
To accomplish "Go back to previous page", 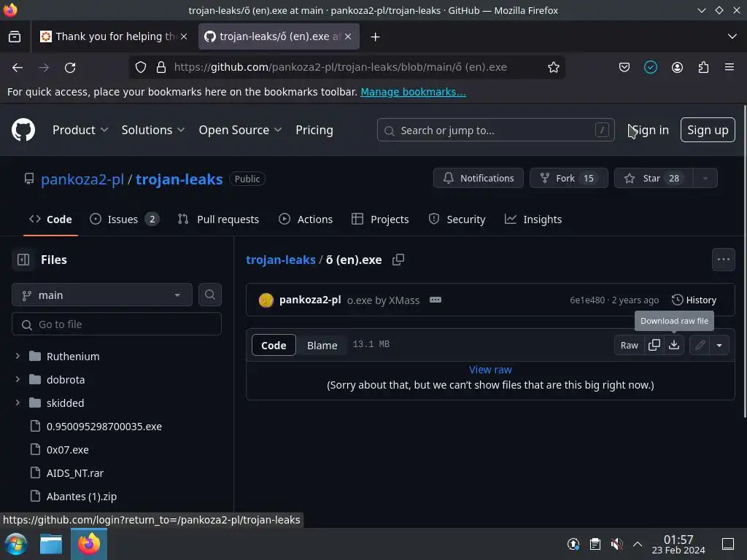I will [18, 68].
